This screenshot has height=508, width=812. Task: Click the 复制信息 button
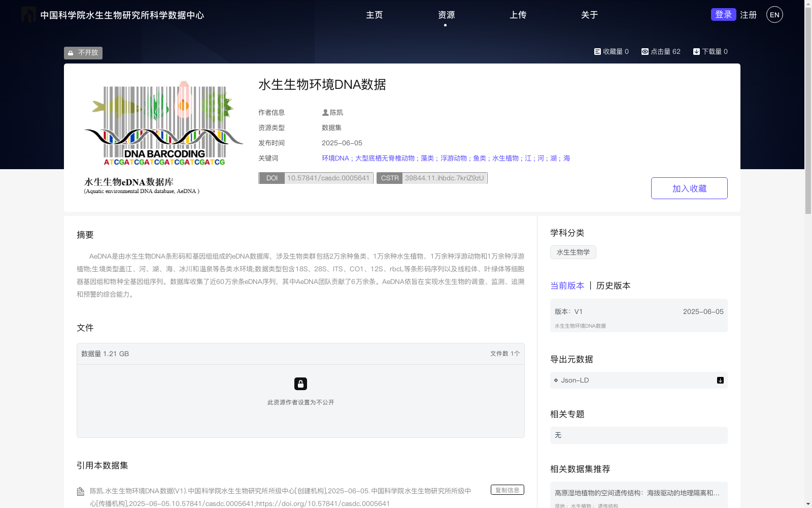coord(507,490)
